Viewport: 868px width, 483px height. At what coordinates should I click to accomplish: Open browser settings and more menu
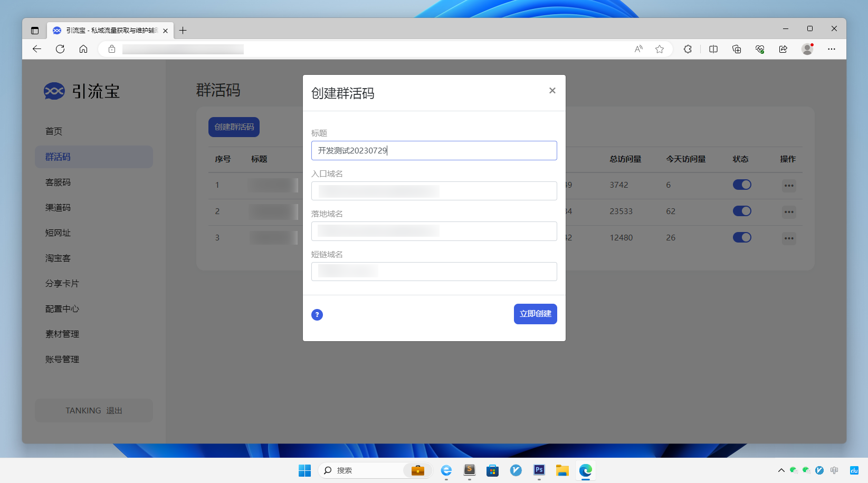(x=832, y=49)
